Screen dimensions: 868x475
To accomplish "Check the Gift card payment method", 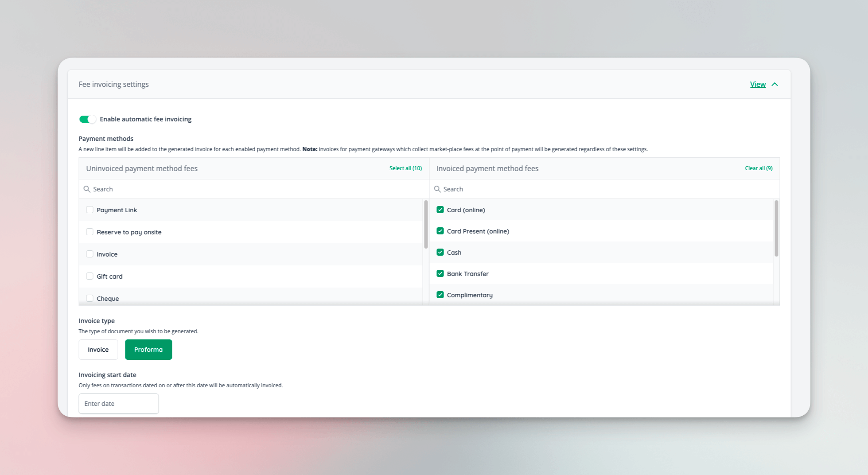I will (x=90, y=276).
